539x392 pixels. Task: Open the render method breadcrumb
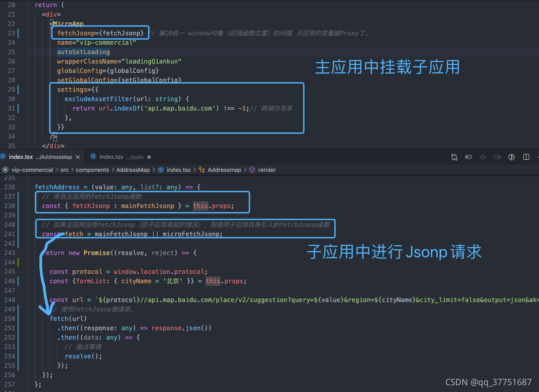(267, 170)
